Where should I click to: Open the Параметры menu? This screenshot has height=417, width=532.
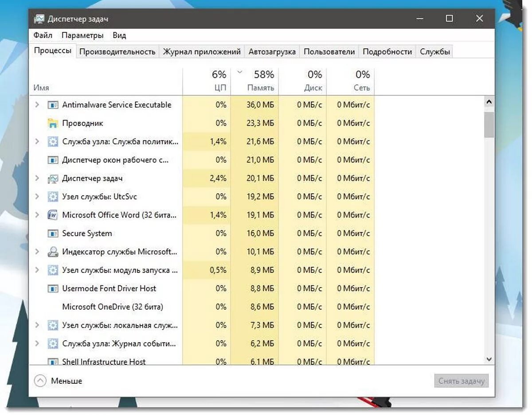82,35
